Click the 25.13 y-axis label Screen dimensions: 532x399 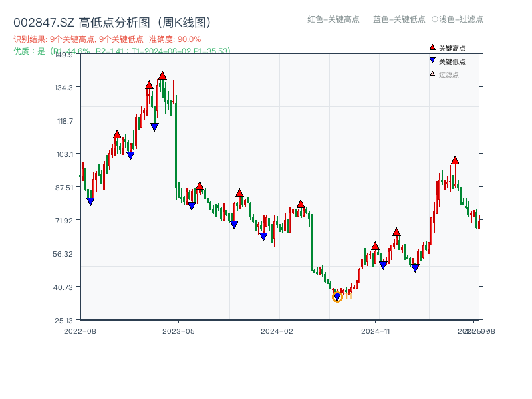point(63,321)
